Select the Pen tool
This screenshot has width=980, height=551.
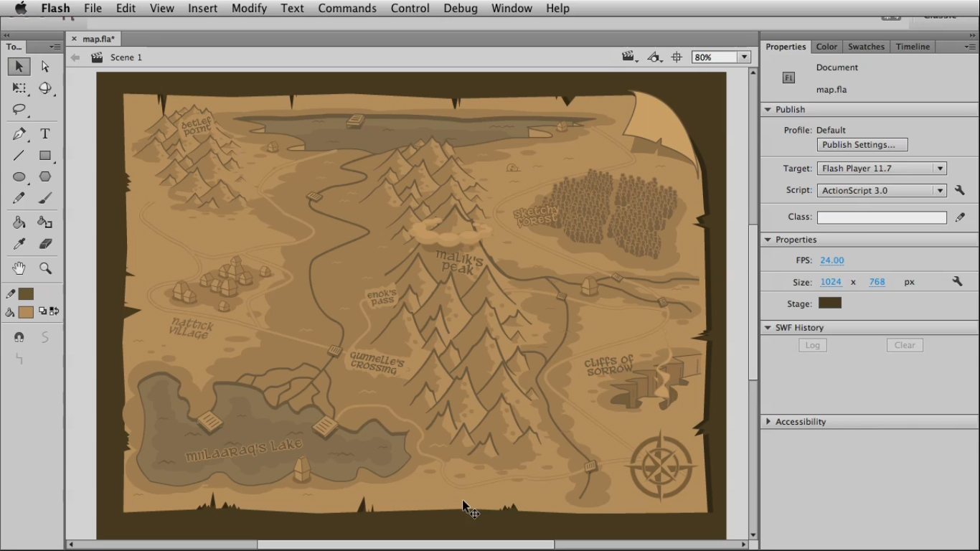(x=19, y=133)
